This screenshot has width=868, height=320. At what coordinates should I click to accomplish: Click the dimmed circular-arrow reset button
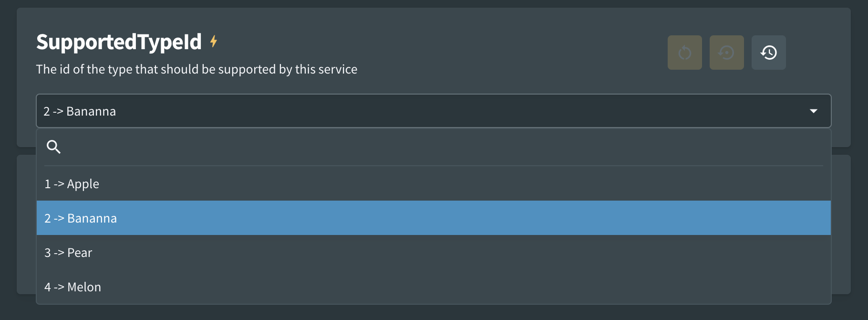(x=685, y=53)
